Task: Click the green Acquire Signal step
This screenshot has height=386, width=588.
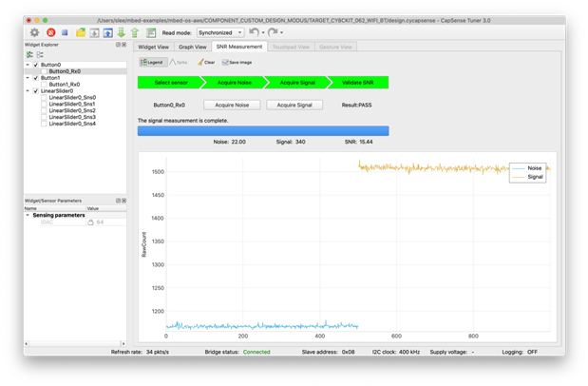Action: point(297,83)
